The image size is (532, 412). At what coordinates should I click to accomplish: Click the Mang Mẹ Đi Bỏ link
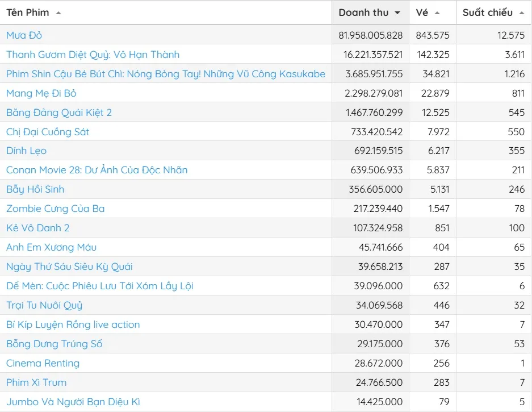(41, 93)
